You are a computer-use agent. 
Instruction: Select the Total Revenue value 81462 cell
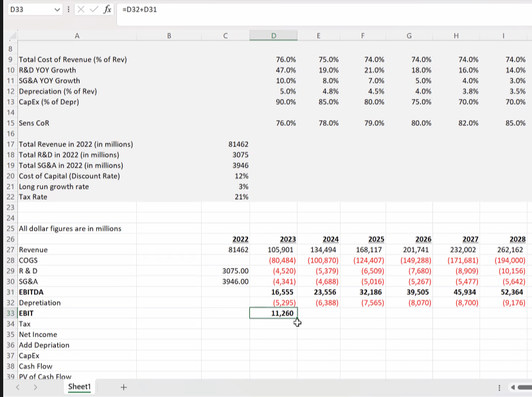point(226,144)
